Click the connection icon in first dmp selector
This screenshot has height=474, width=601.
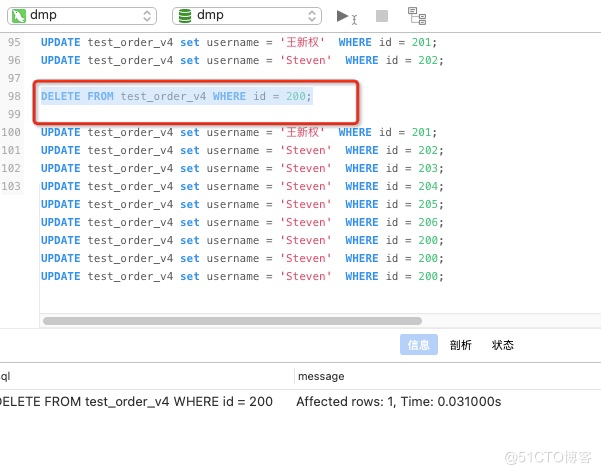point(18,16)
